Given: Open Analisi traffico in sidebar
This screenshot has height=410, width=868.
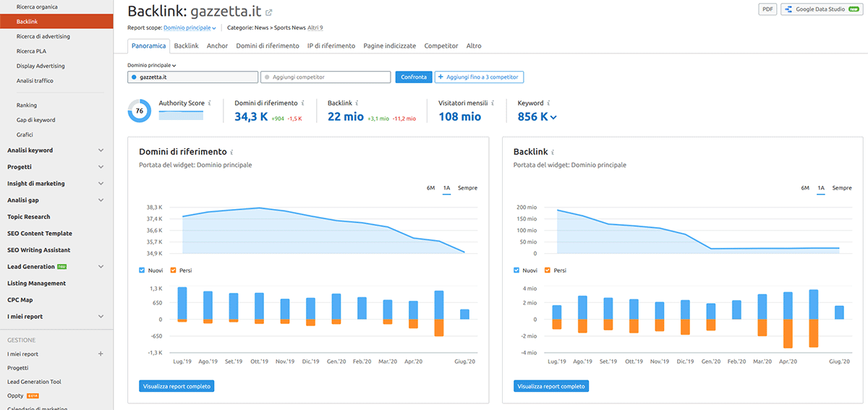Looking at the screenshot, I should tap(35, 81).
